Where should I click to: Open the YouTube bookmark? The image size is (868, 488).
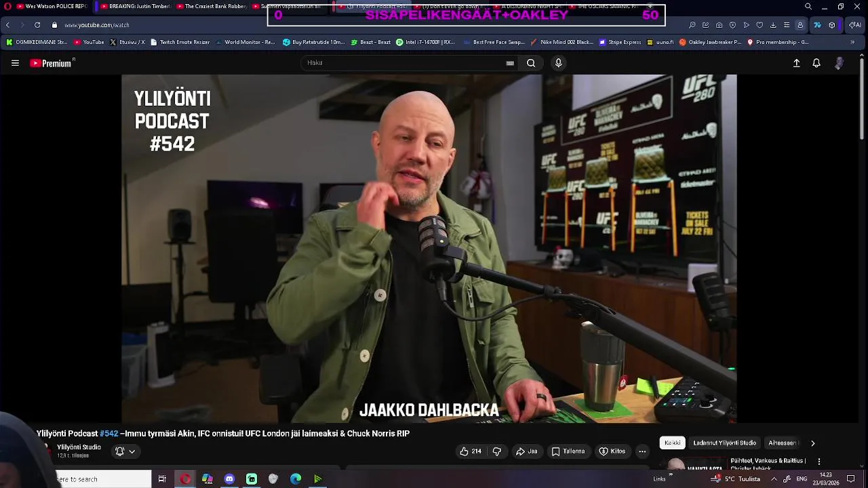click(x=89, y=42)
